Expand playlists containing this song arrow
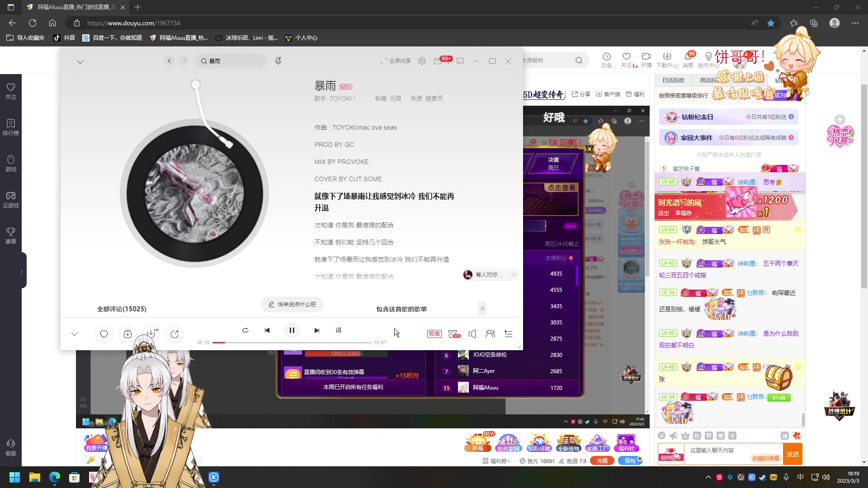868x488 pixels. [x=482, y=309]
